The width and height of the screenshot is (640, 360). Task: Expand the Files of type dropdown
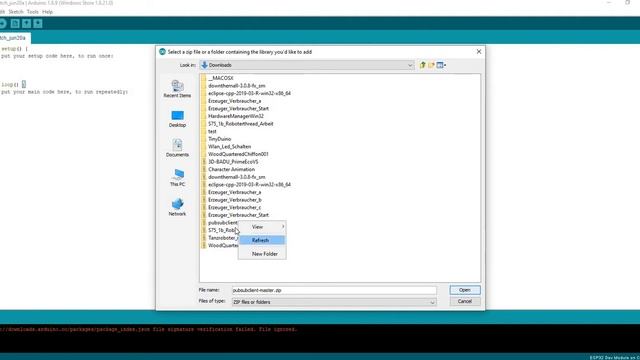coord(432,302)
